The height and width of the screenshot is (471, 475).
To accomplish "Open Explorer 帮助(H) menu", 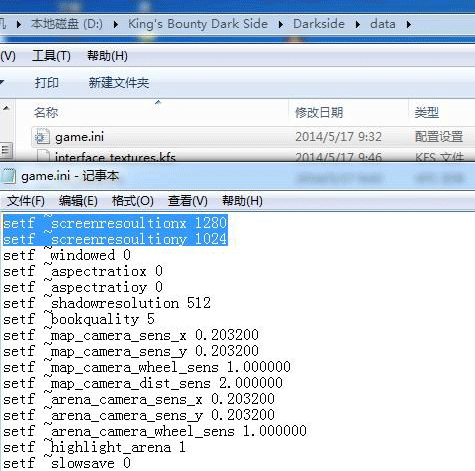I will point(107,56).
